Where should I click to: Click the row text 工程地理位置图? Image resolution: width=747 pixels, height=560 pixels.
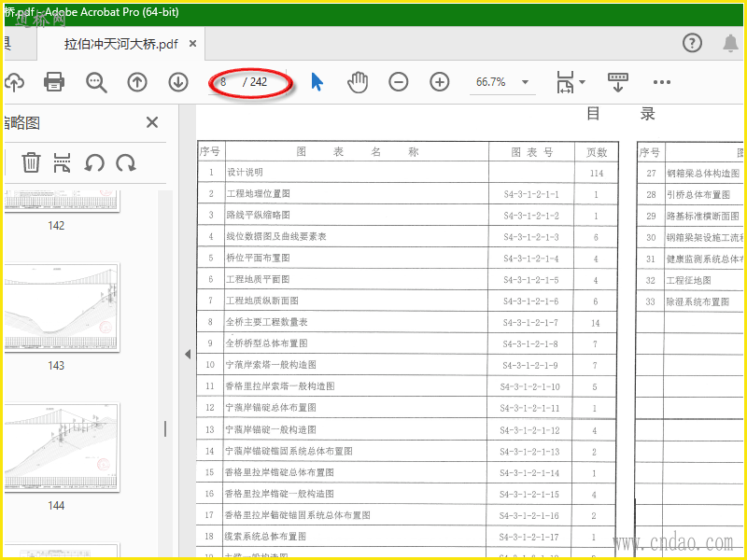point(259,194)
